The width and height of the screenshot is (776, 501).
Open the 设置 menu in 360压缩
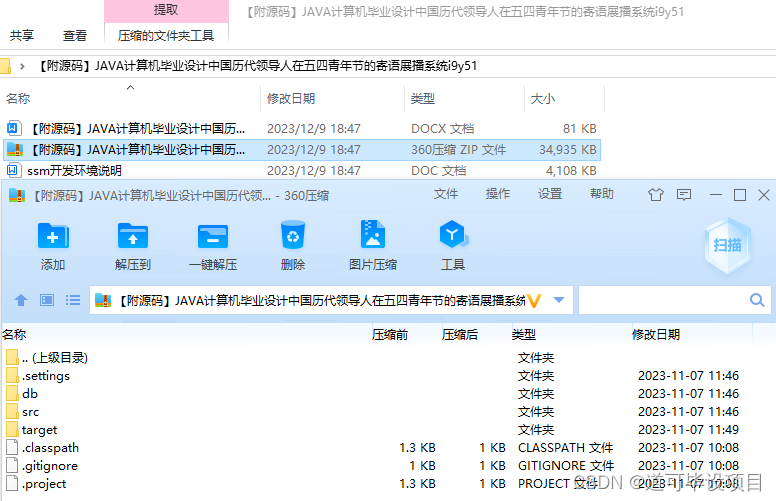(x=550, y=194)
